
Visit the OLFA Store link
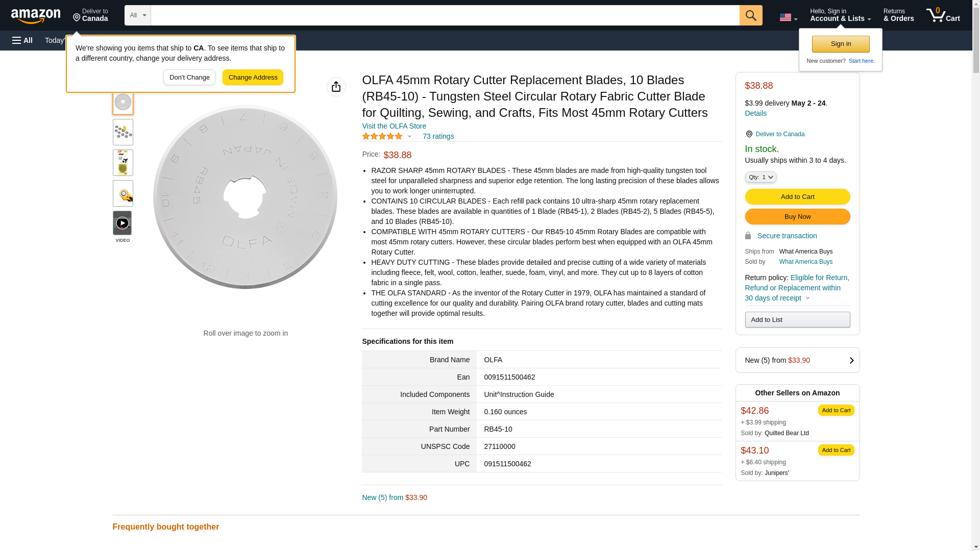click(394, 126)
